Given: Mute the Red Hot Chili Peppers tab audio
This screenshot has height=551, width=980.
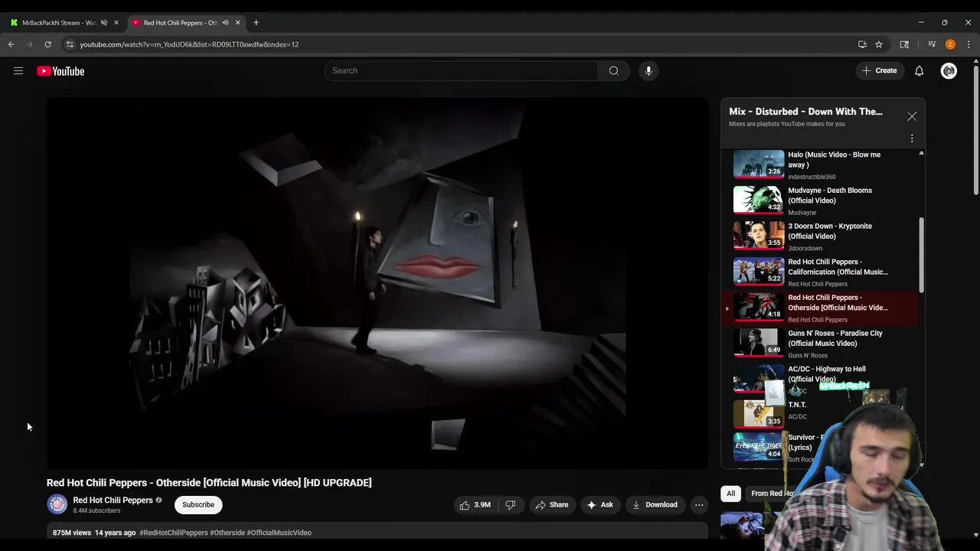Looking at the screenshot, I should (225, 22).
